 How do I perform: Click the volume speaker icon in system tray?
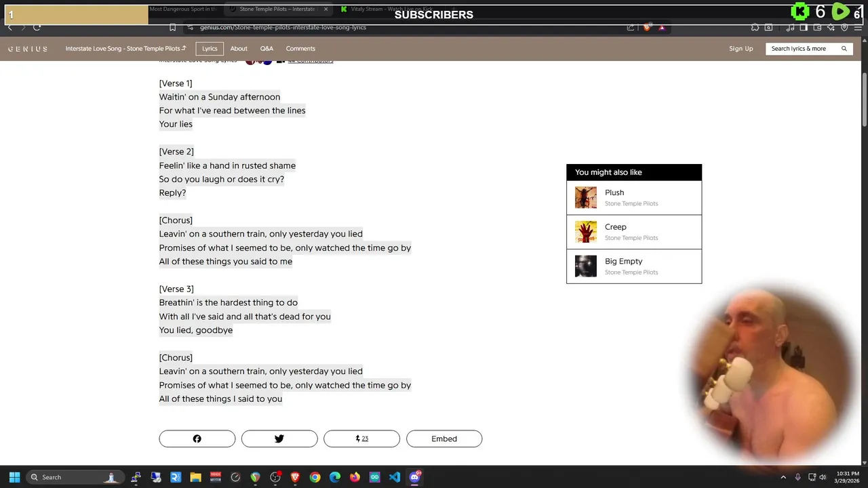823,477
